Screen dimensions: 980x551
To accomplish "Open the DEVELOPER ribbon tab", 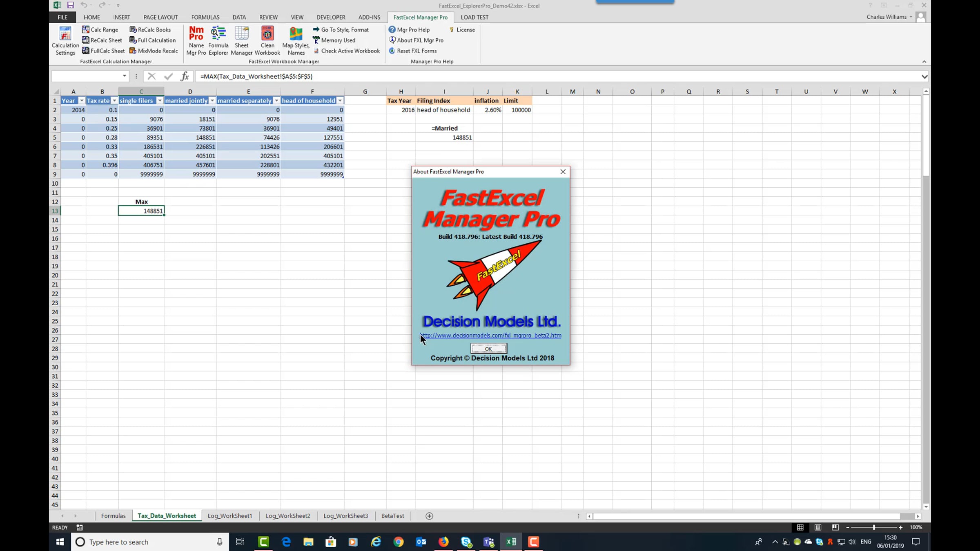I will [331, 17].
